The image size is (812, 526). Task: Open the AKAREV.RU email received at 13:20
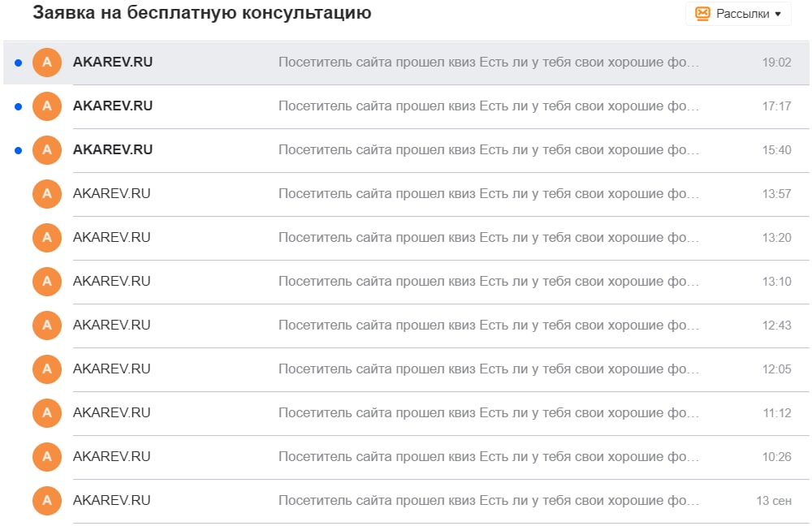point(406,237)
